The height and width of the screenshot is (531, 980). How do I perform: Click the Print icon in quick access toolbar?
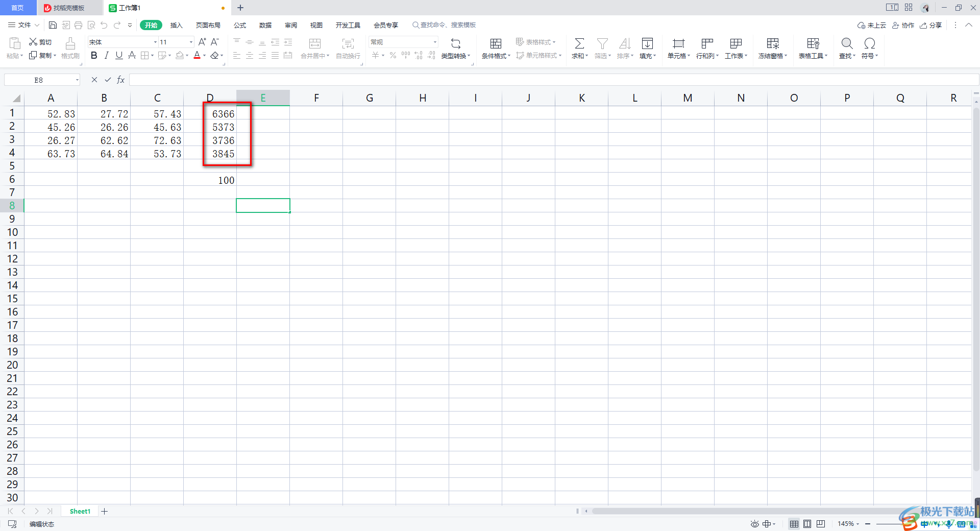point(78,25)
